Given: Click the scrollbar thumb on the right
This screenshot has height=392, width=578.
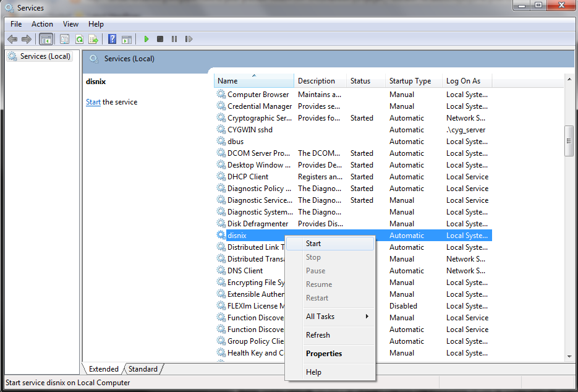Looking at the screenshot, I should click(568, 141).
